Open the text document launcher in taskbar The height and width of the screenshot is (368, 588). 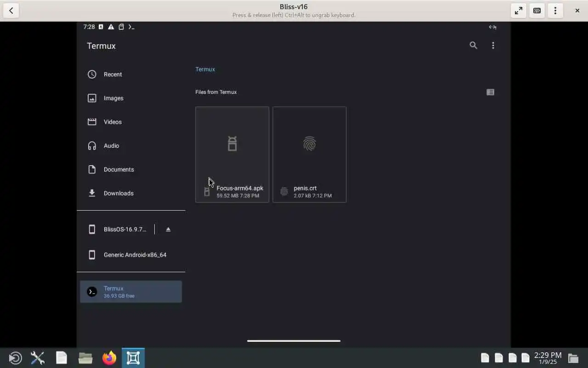click(x=62, y=358)
